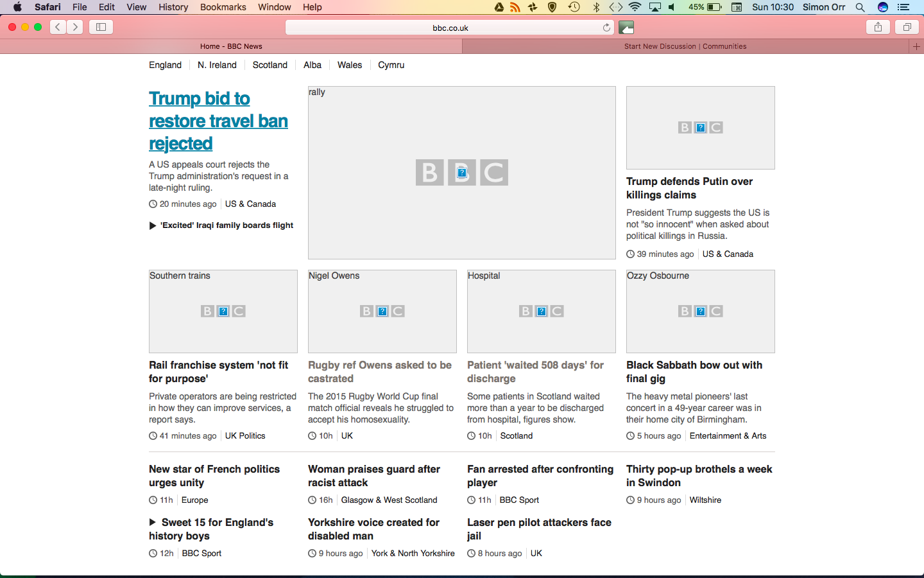924x578 pixels.
Task: Open 'New star of French politics urges unity'
Action: click(x=214, y=476)
